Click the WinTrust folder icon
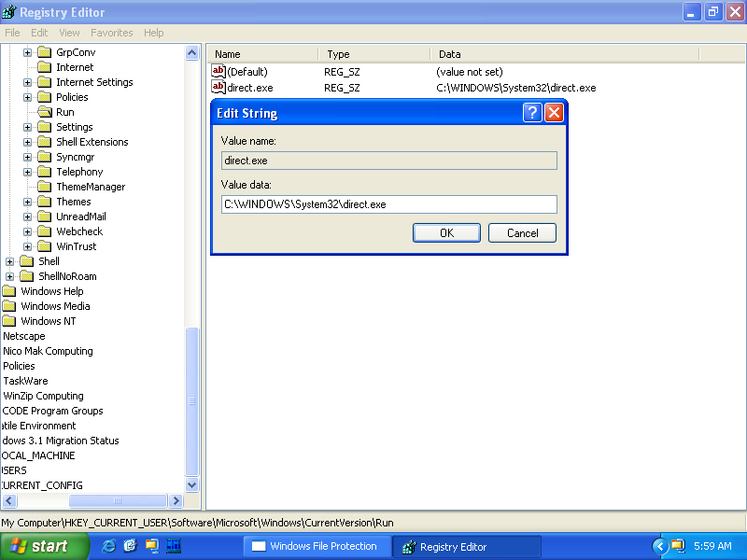Screen dimensions: 747x560 click(x=44, y=246)
